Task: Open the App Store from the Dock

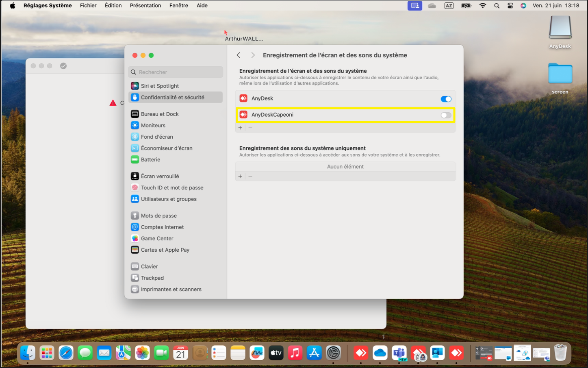Action: 314,353
